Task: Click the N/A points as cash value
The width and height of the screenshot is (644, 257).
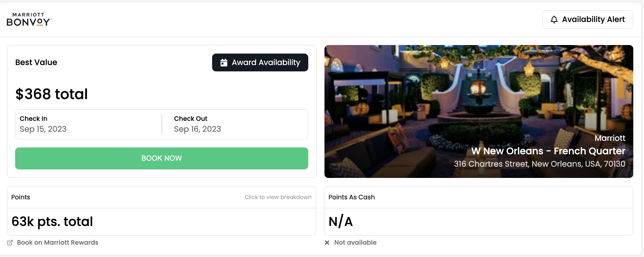Action: coord(341,221)
